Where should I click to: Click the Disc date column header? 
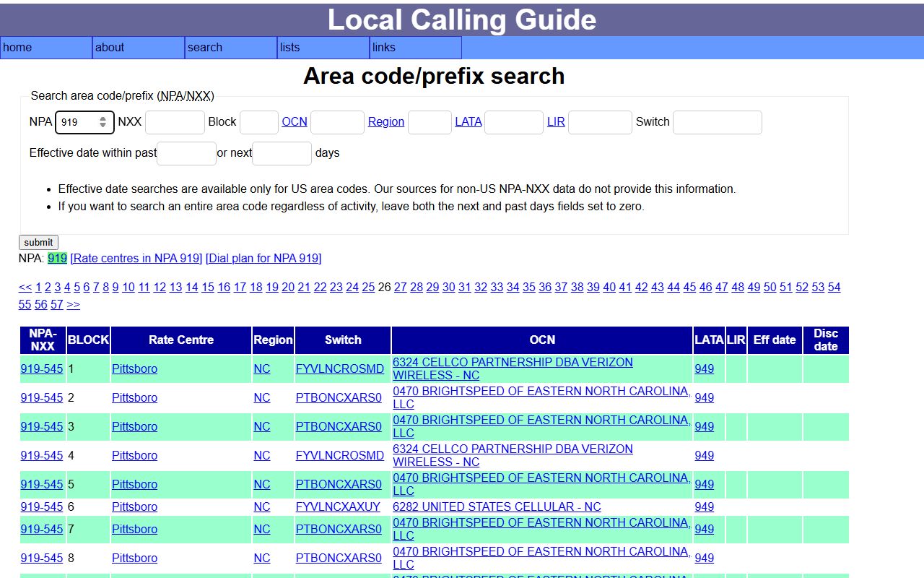coord(826,340)
